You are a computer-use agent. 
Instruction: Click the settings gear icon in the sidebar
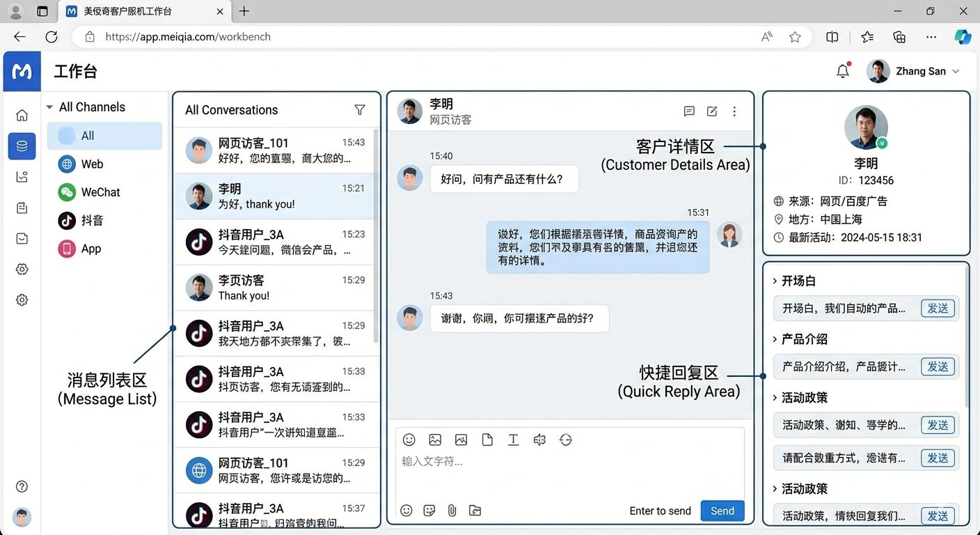(22, 269)
